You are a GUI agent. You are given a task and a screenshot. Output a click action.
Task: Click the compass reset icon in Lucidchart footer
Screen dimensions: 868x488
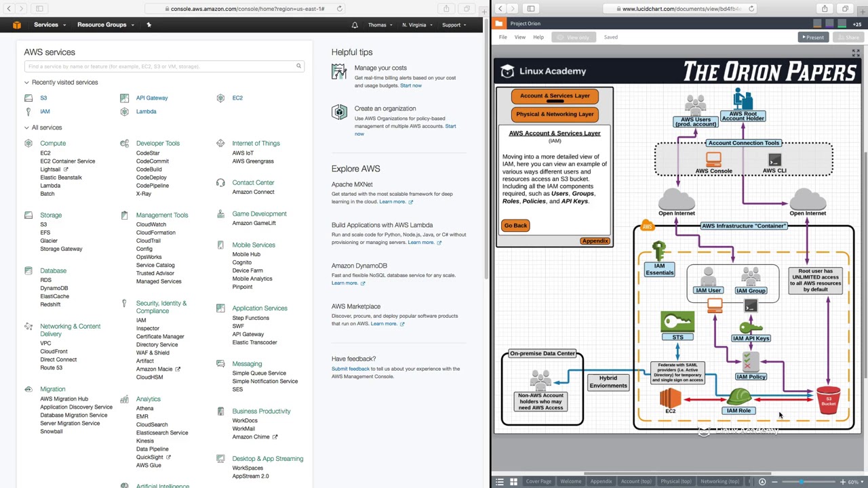pos(762,482)
